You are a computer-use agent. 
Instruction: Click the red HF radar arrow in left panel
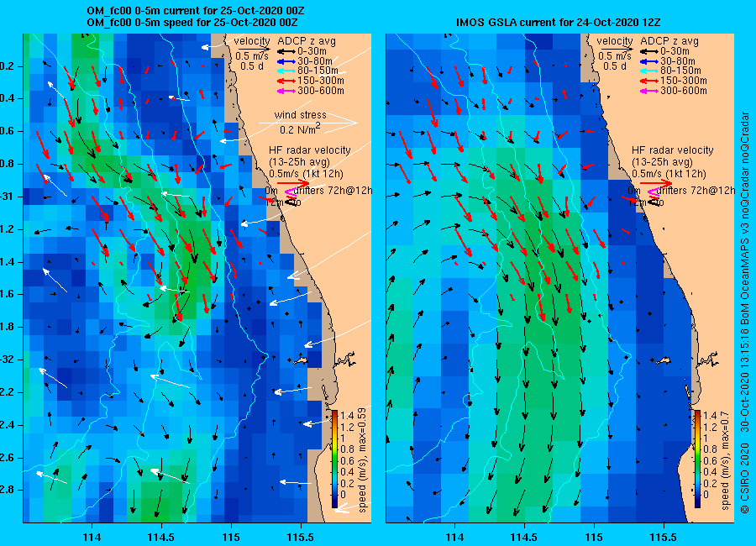coord(293,183)
